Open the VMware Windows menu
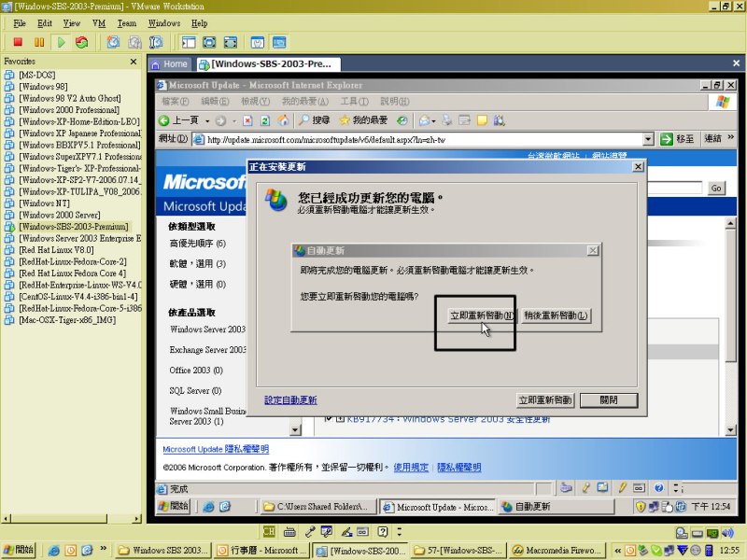 [x=164, y=23]
